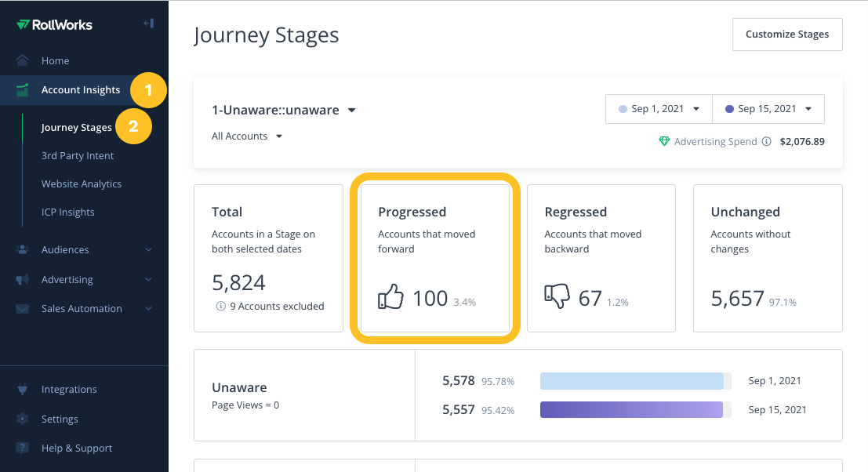Click the Progressed accounts card
Viewport: 868px width, 472px height.
point(435,259)
